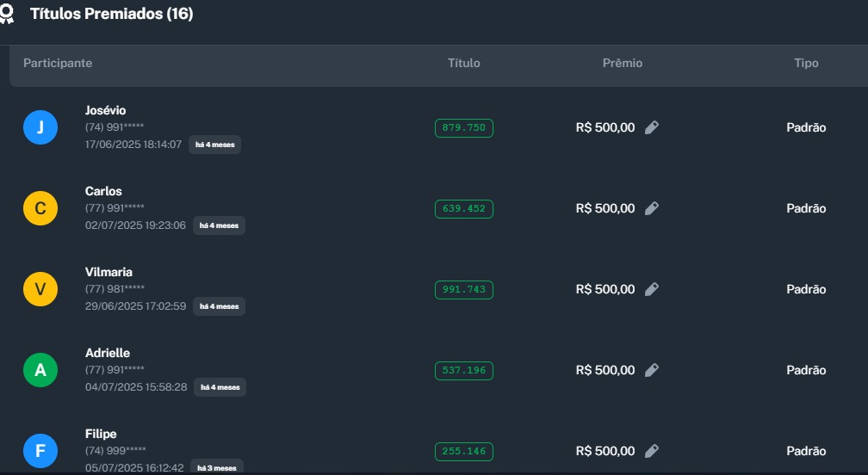
Task: Select title number 255.146 badge
Action: tap(464, 451)
